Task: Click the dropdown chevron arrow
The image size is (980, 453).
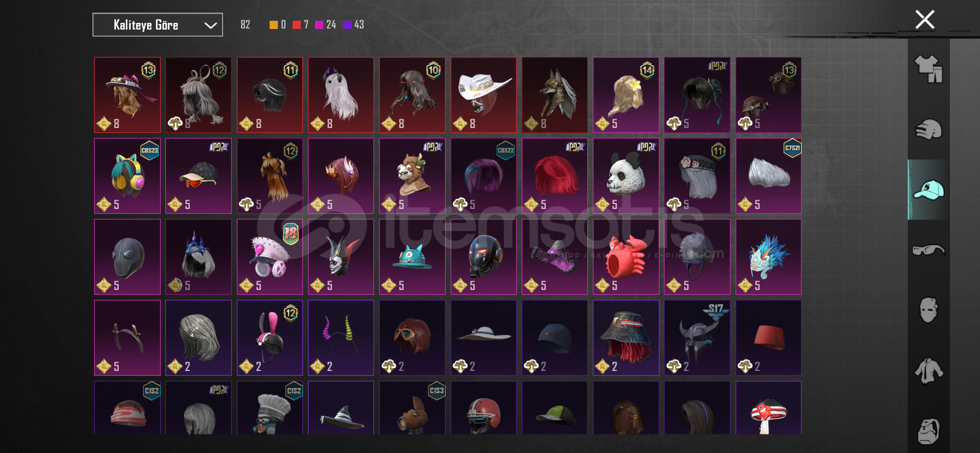Action: click(x=211, y=25)
